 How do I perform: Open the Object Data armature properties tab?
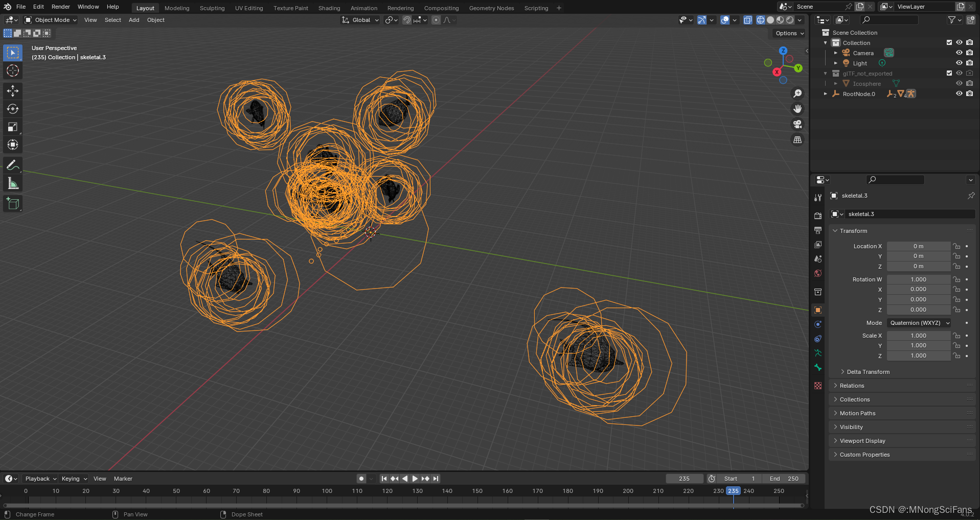click(818, 353)
